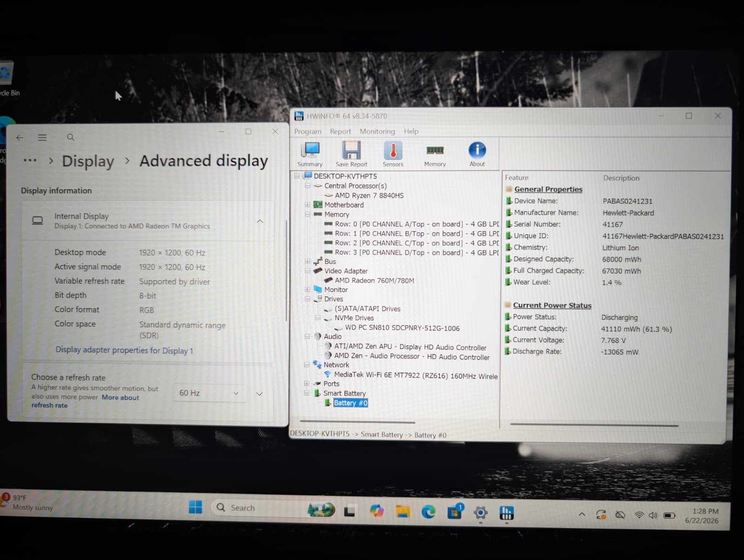Collapse the Audio tree node
Screen dimensions: 744x560
(307, 336)
